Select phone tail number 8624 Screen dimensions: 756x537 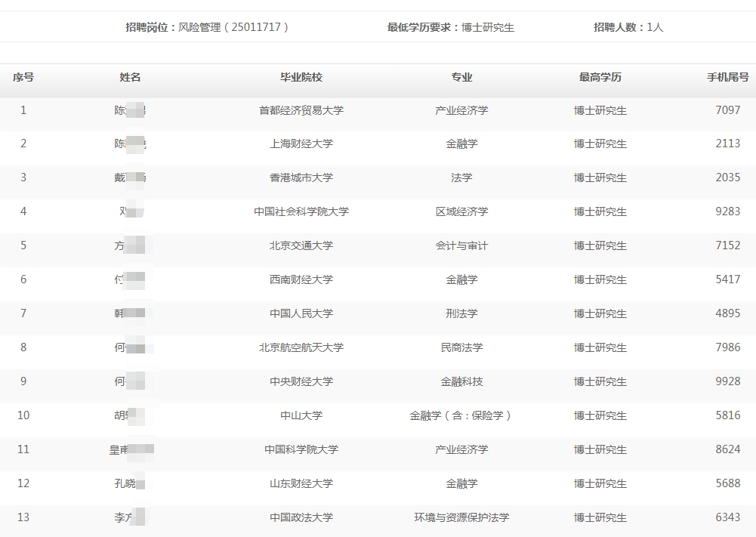[727, 449]
